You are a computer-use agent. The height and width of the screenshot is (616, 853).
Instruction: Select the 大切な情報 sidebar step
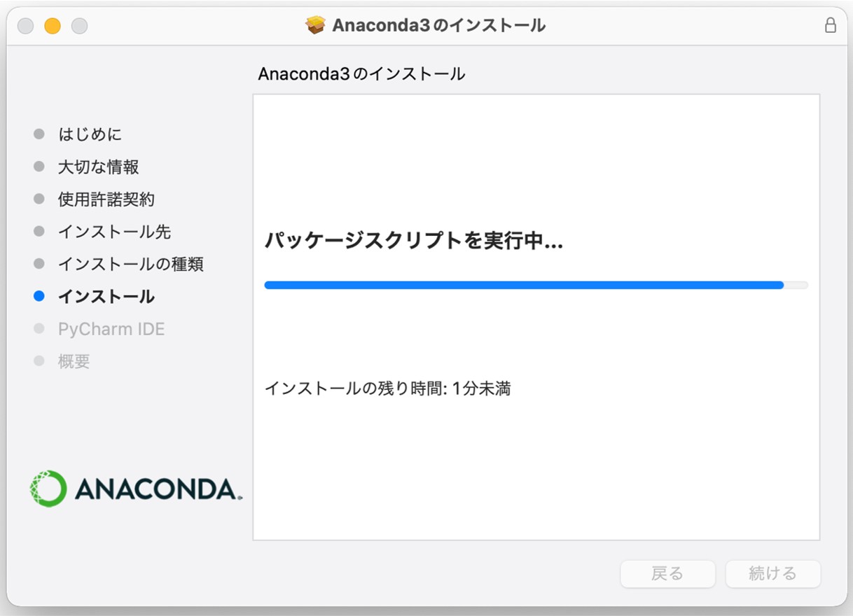[x=98, y=167]
